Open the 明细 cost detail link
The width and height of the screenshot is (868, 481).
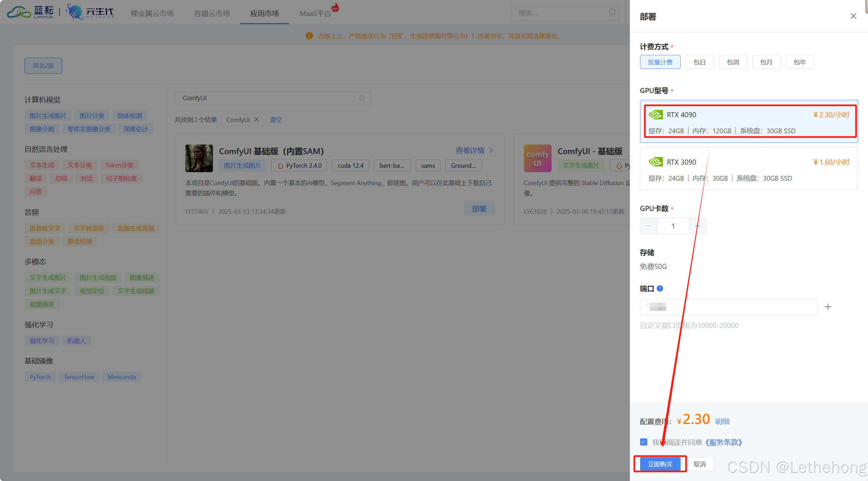pyautogui.click(x=722, y=421)
